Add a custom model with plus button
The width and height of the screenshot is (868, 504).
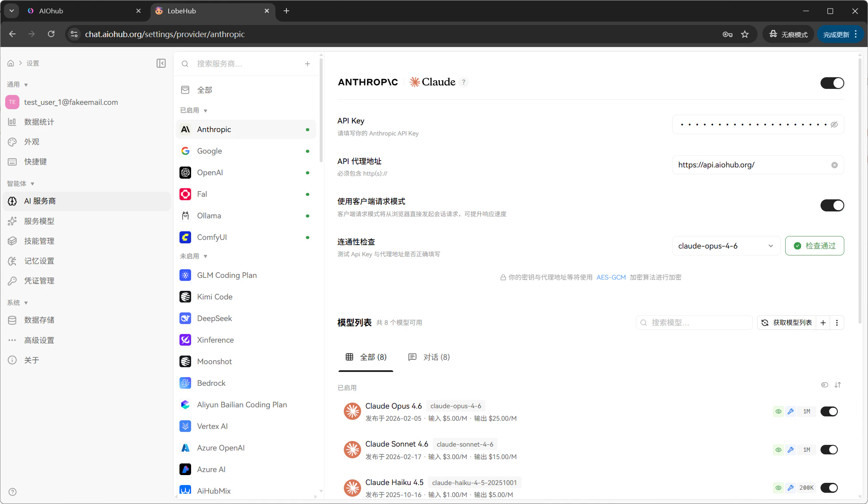point(823,323)
